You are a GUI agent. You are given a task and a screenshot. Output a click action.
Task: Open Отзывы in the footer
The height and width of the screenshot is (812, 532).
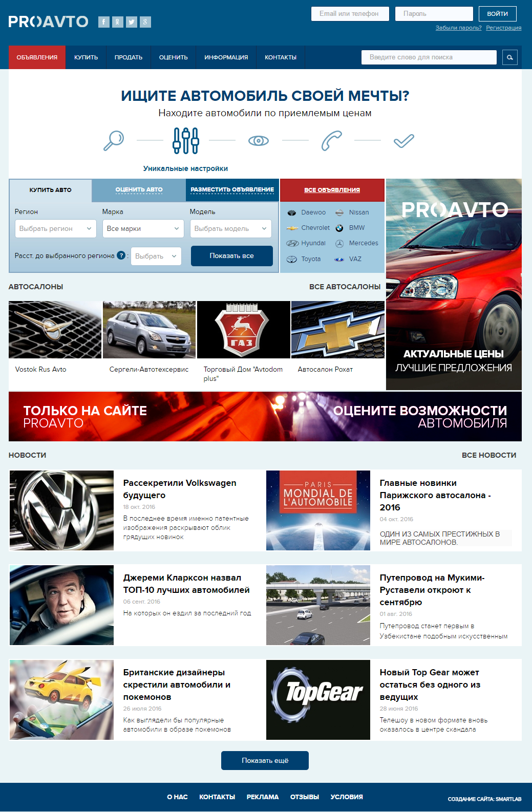(305, 797)
